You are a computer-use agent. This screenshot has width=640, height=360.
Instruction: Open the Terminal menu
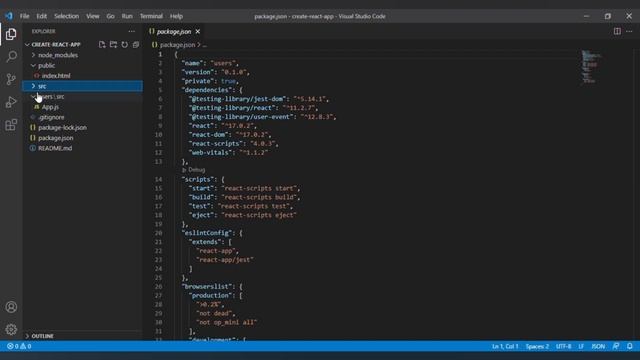(x=151, y=16)
